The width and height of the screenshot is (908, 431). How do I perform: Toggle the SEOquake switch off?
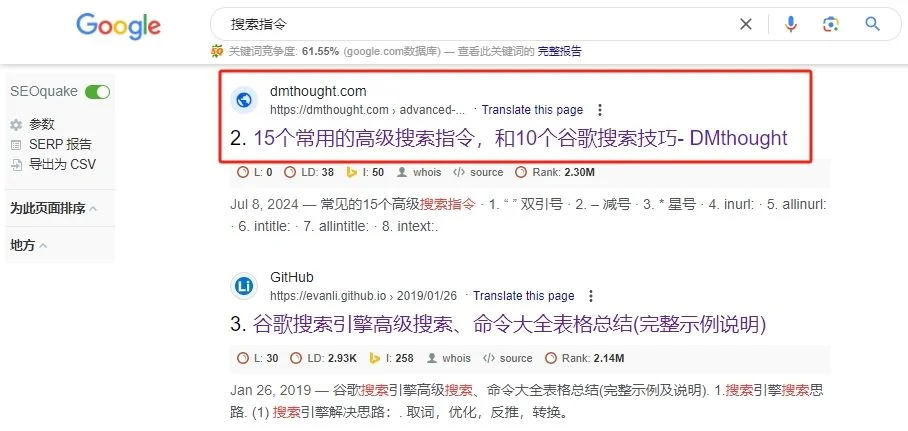click(97, 92)
